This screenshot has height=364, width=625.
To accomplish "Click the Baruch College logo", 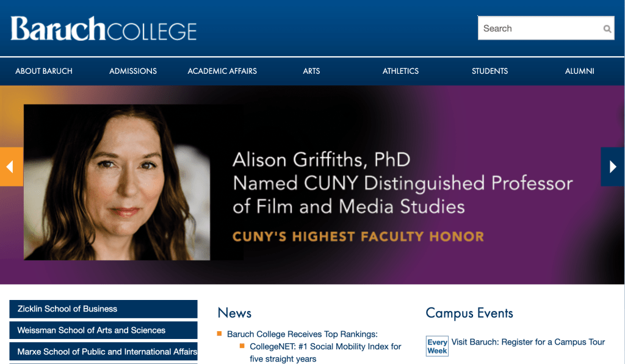I will pyautogui.click(x=104, y=29).
